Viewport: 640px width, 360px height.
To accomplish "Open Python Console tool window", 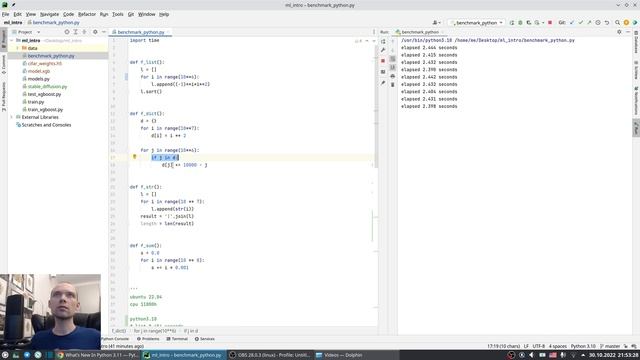I will pyautogui.click(x=115, y=339).
